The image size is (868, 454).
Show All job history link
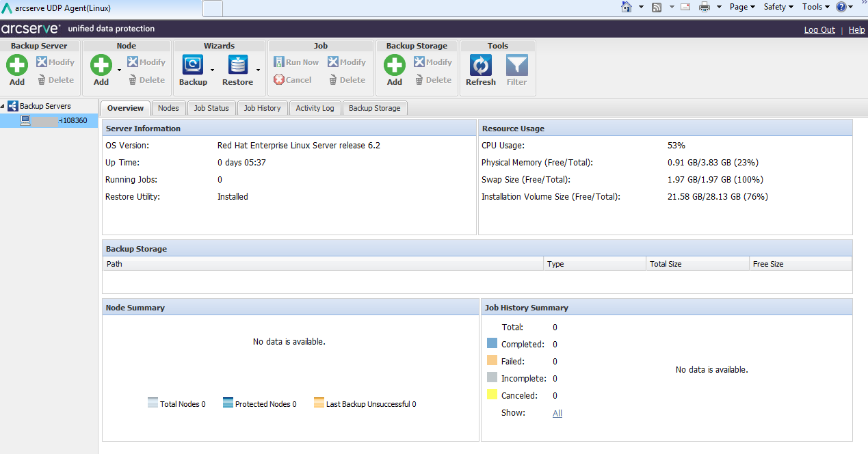coord(557,413)
